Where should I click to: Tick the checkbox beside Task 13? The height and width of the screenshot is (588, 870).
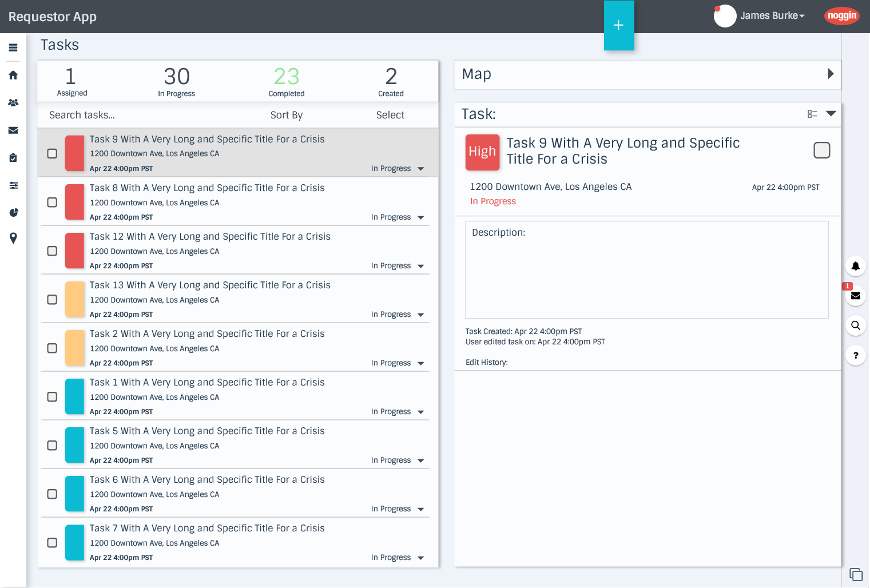tap(52, 299)
